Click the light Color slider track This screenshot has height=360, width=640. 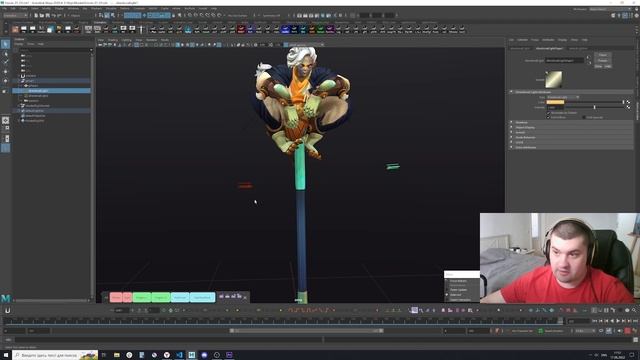pyautogui.click(x=594, y=102)
